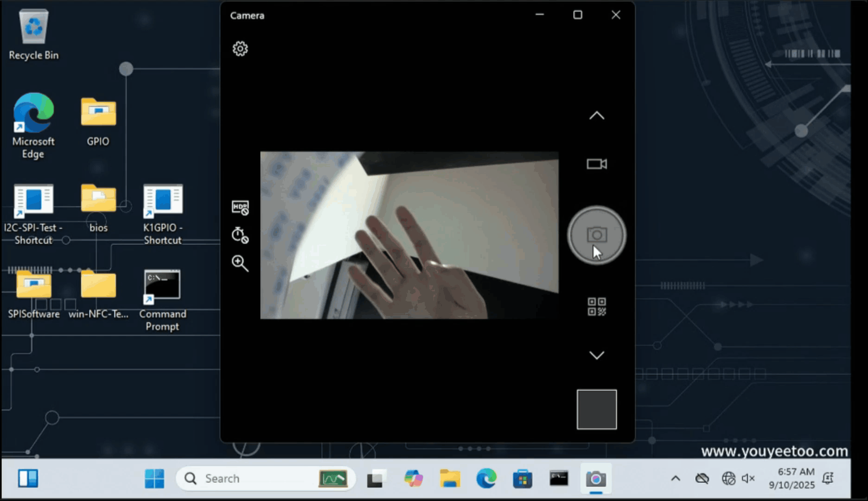Expand the lower camera mode chevron

point(596,355)
